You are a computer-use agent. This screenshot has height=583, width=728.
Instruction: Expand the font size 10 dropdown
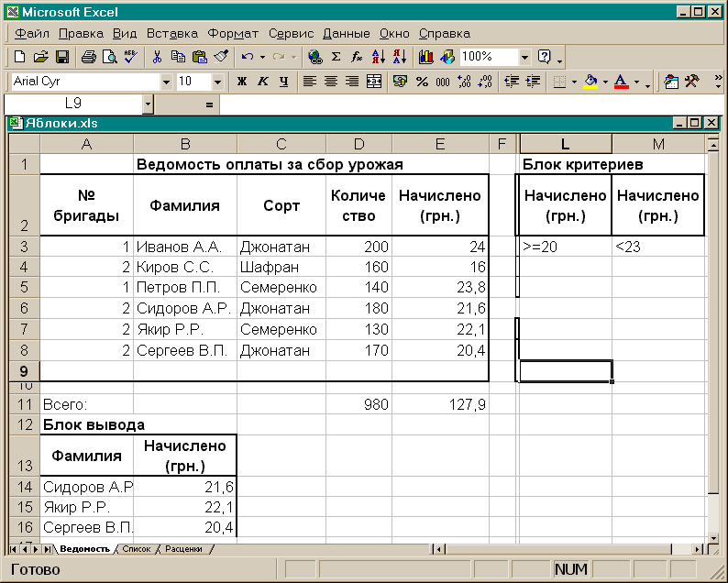pos(217,82)
